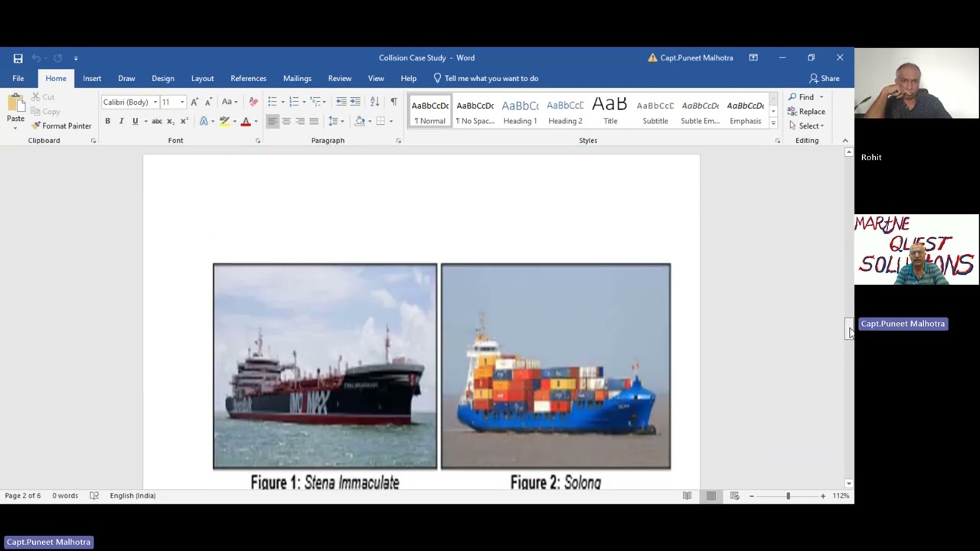This screenshot has height=551, width=980.
Task: Click the Save icon in the title bar
Action: click(18, 58)
